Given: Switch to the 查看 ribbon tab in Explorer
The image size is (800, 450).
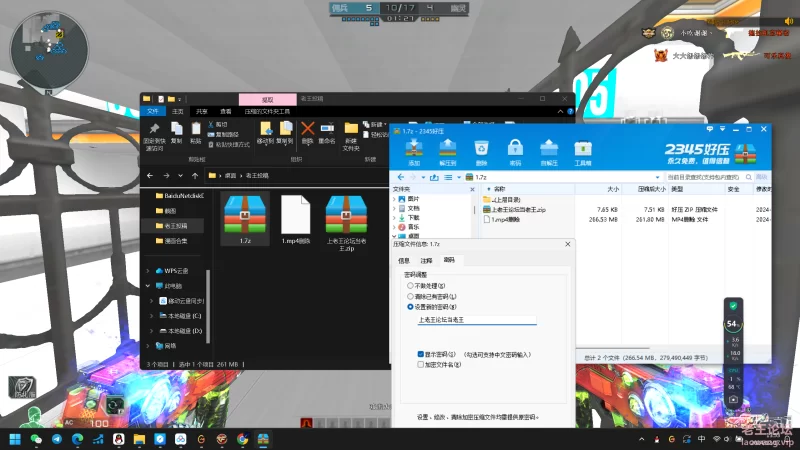Looking at the screenshot, I should (226, 111).
